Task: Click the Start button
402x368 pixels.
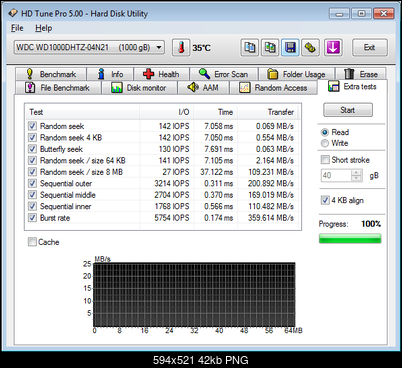Action: 348,110
